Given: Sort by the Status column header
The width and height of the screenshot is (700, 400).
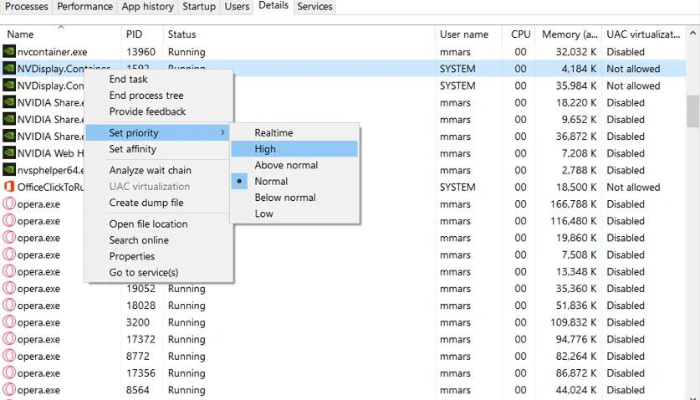Looking at the screenshot, I should point(299,34).
